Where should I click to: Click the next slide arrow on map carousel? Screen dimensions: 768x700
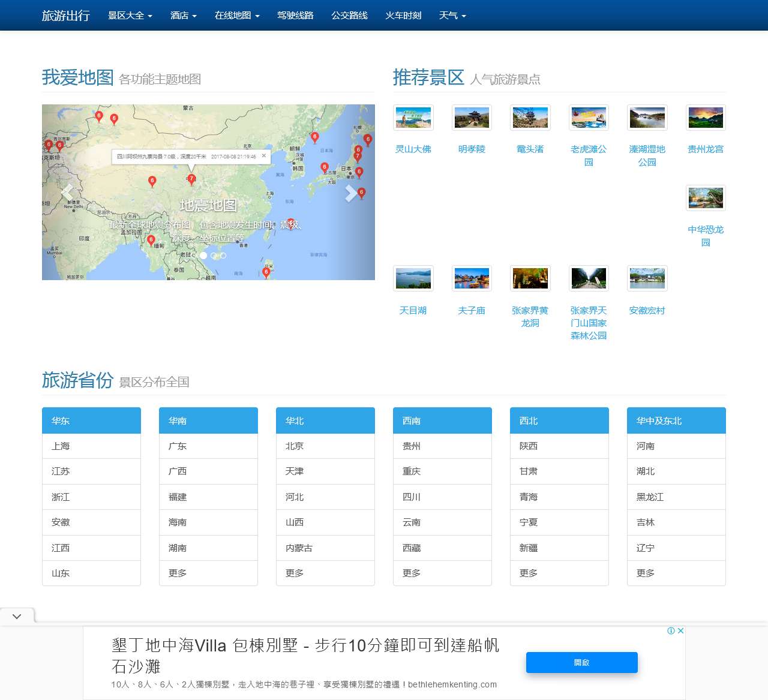click(350, 193)
